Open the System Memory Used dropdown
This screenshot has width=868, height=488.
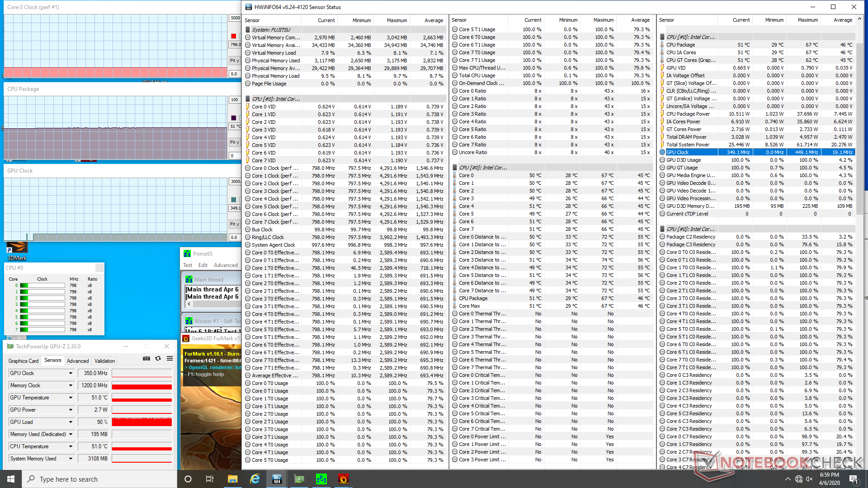tap(71, 459)
